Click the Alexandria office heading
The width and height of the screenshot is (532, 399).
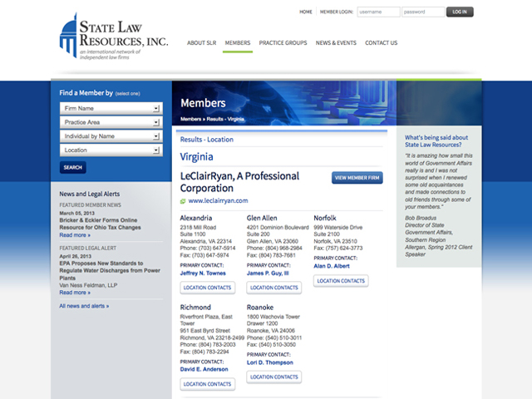point(196,218)
